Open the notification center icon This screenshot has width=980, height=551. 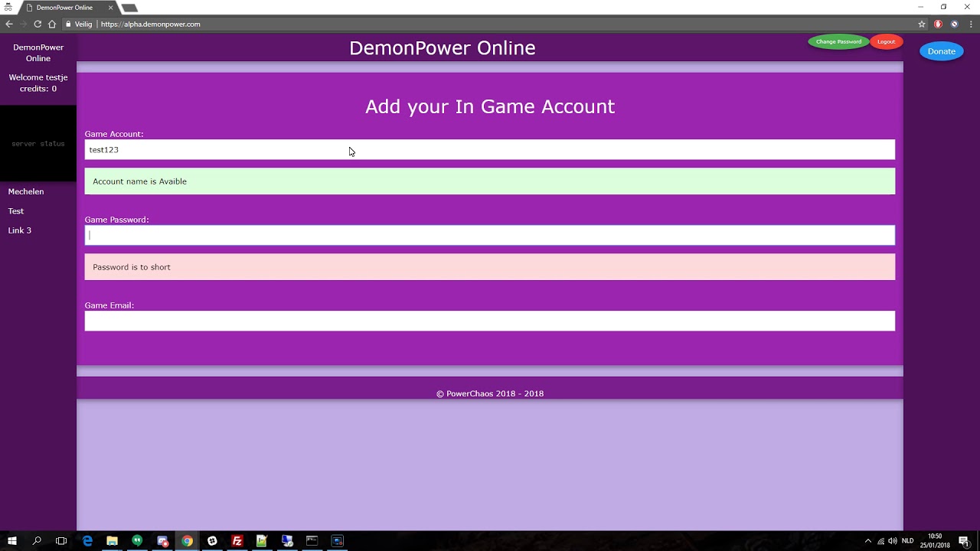[x=965, y=541]
